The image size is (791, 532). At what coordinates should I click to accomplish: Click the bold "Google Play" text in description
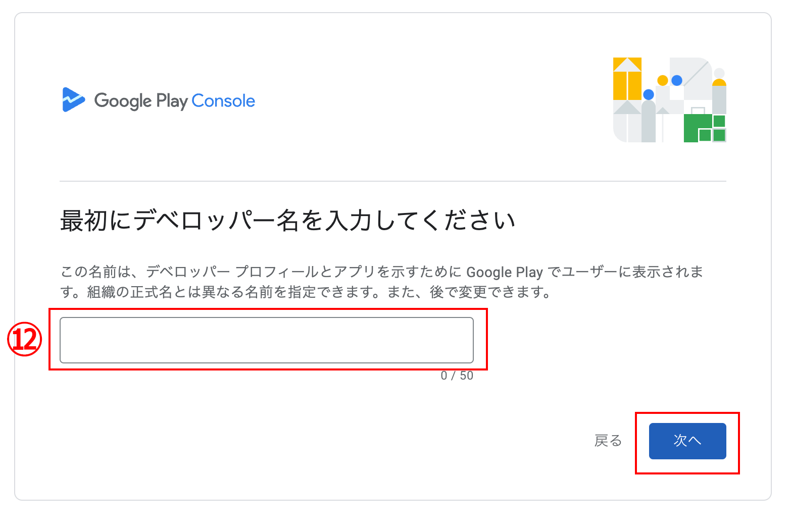504,272
